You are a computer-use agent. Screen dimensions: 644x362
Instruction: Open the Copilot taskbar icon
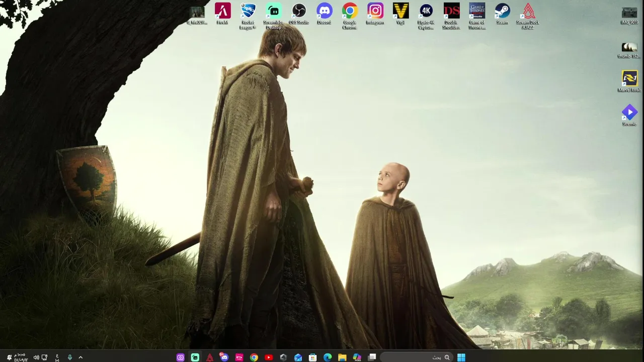tap(357, 357)
